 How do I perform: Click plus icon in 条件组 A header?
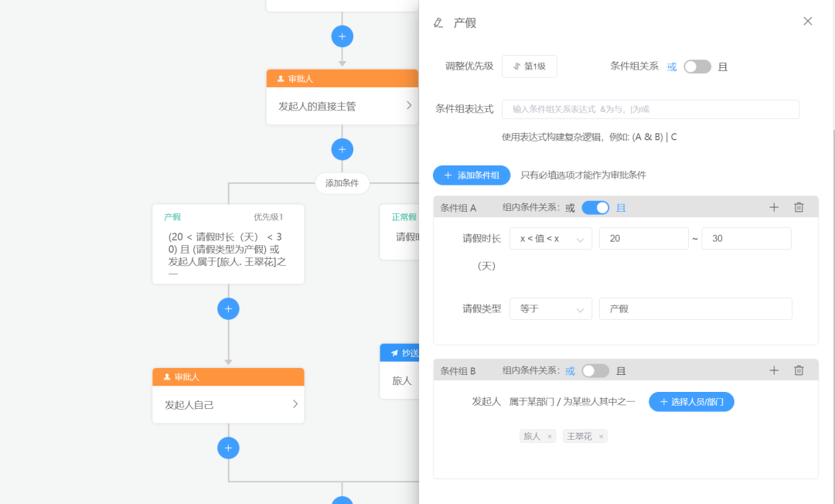click(x=774, y=207)
